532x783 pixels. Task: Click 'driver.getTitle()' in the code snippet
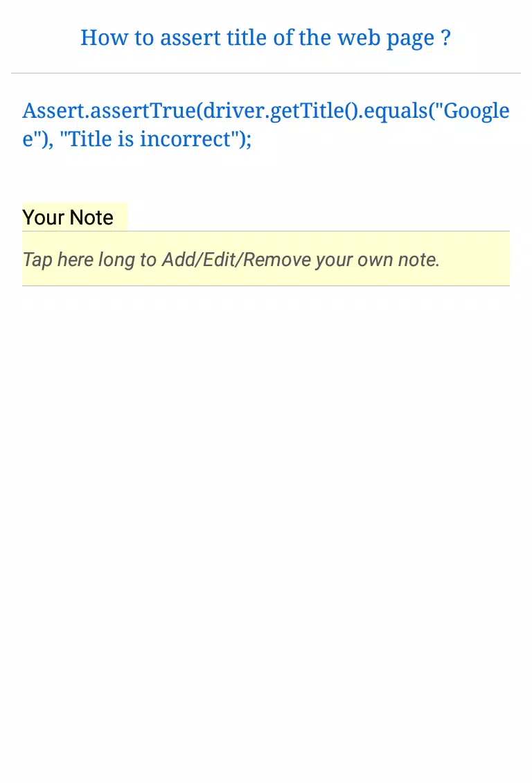281,111
